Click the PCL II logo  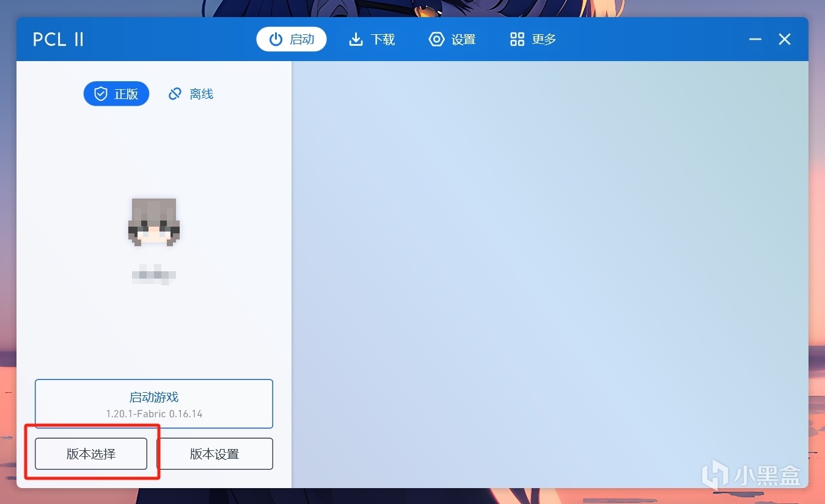pyautogui.click(x=58, y=40)
